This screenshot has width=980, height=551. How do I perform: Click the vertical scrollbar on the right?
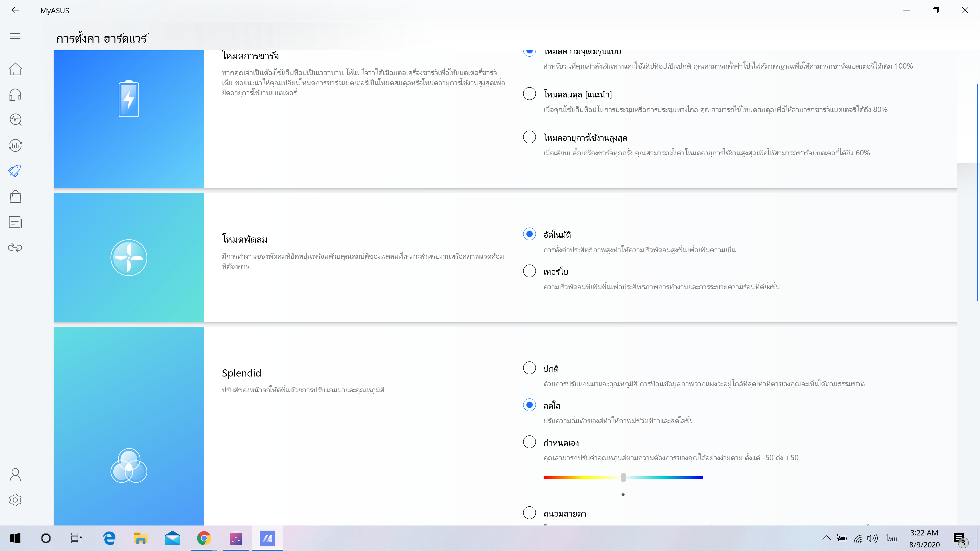coord(977,192)
